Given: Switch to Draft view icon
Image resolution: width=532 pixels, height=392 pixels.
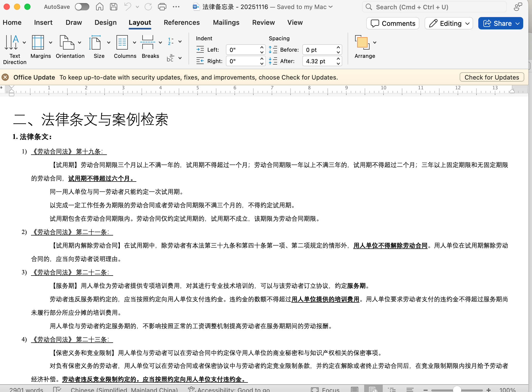Looking at the screenshot, I should 410,389.
